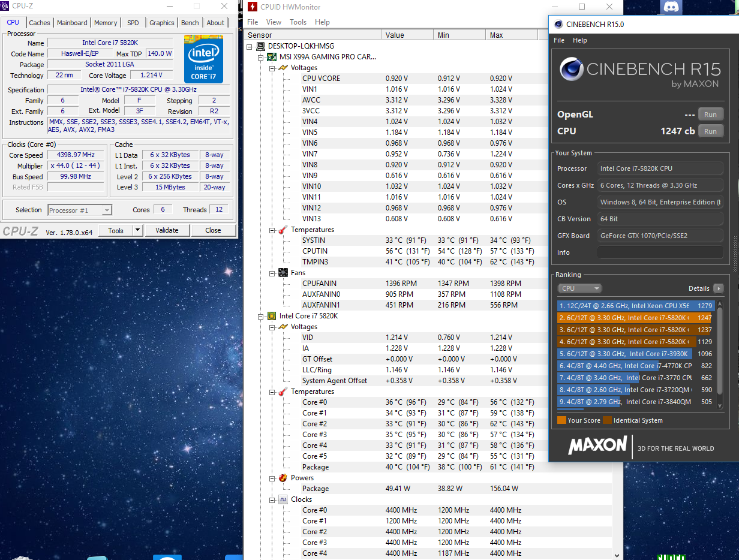
Task: Run the CPU benchmark
Action: 710,131
